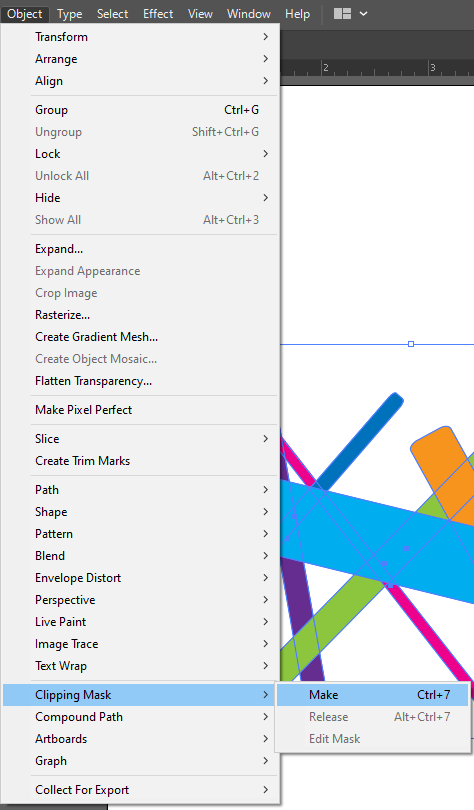Choose Create Object Mosaic... entry
The width and height of the screenshot is (474, 810).
click(x=140, y=359)
